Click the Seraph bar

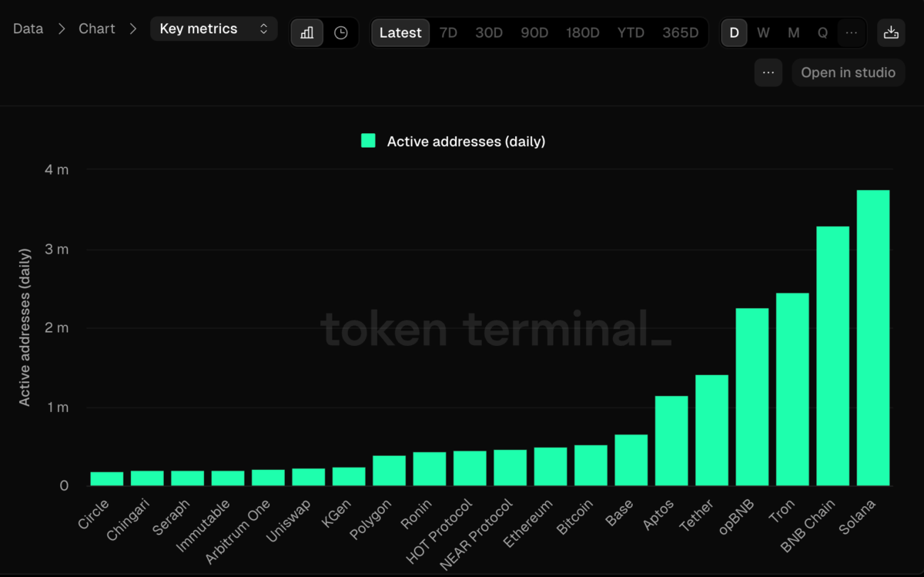188,478
